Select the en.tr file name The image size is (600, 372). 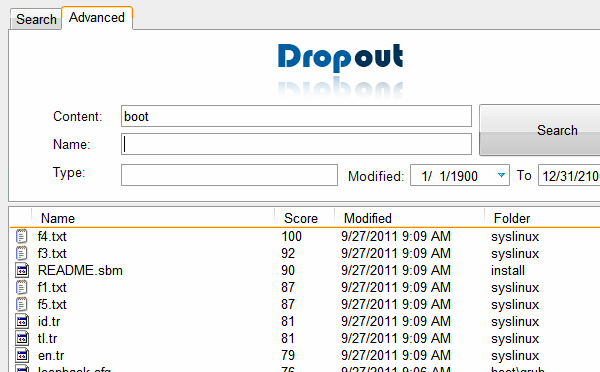pyautogui.click(x=51, y=355)
